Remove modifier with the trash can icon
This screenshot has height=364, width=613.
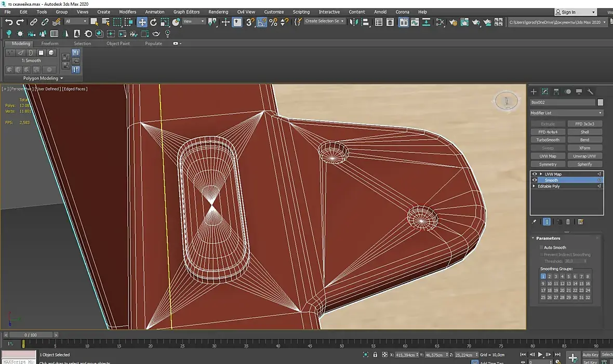(568, 222)
